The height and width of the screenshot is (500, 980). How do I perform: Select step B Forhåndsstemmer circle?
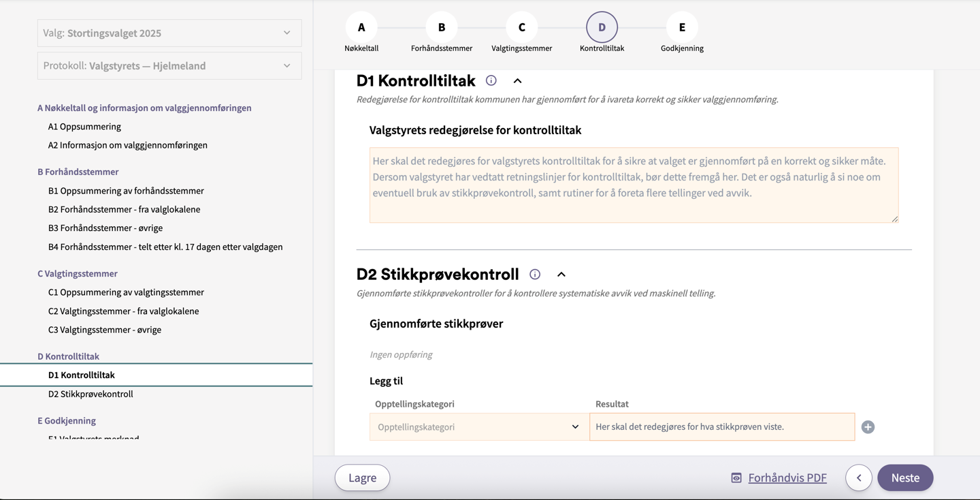[x=442, y=27]
